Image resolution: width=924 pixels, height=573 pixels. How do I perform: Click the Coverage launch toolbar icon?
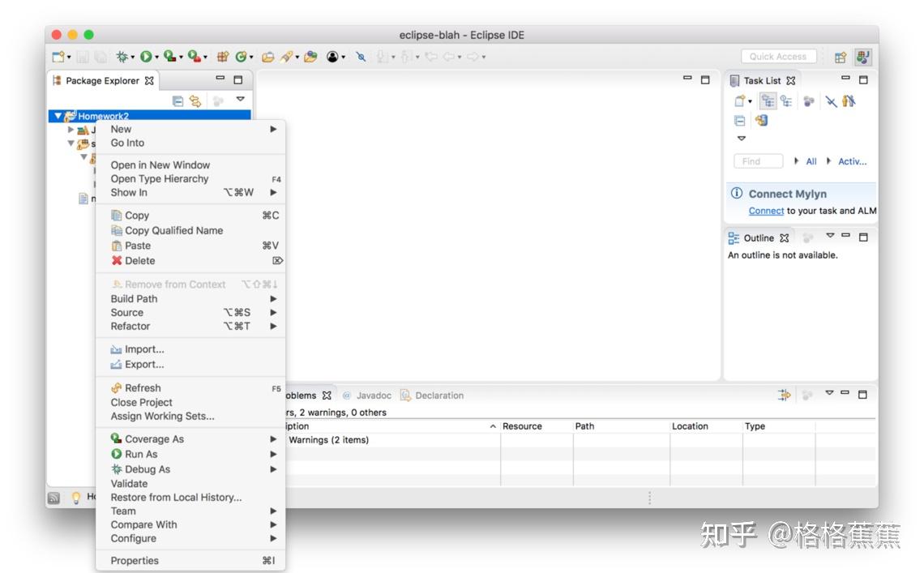click(169, 56)
